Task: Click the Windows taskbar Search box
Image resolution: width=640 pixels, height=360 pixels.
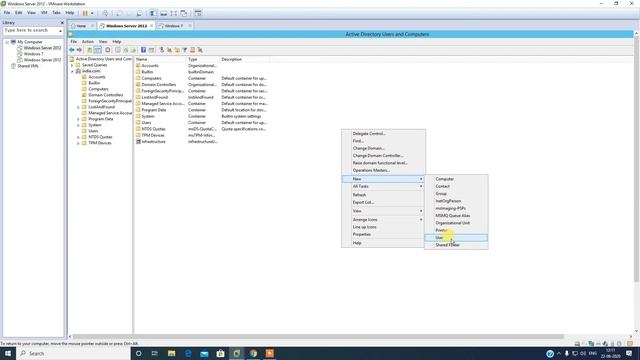Action: pyautogui.click(x=73, y=353)
